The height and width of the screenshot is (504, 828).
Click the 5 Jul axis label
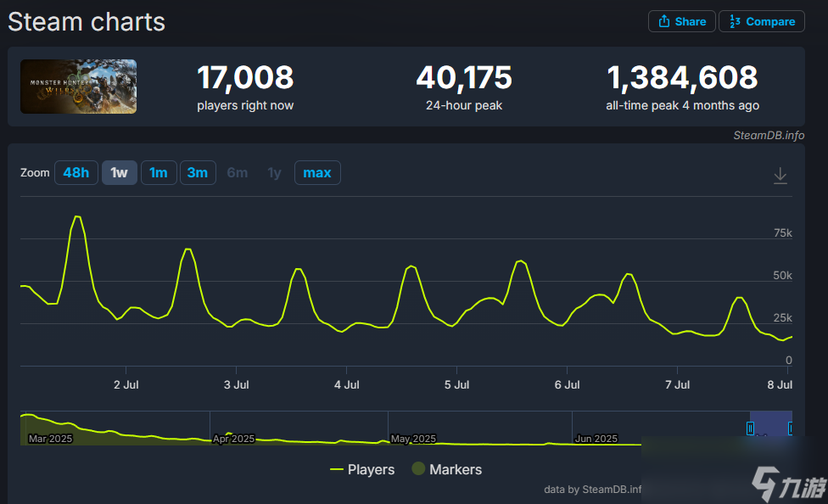click(x=456, y=384)
